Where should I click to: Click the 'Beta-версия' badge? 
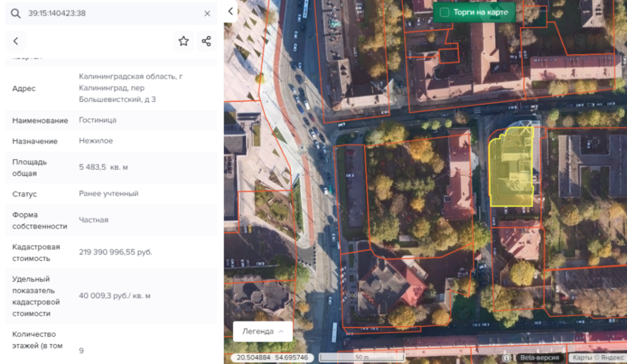[x=539, y=358]
